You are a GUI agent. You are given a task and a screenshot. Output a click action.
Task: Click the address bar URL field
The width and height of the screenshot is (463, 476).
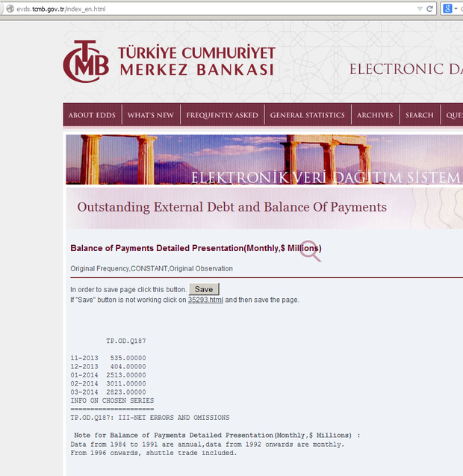click(209, 8)
